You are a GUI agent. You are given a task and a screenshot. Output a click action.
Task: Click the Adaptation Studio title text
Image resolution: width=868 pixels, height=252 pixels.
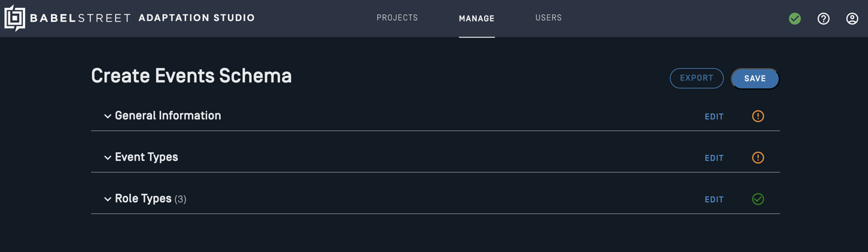tap(197, 18)
